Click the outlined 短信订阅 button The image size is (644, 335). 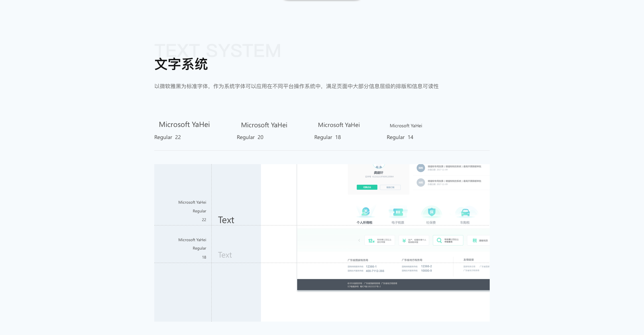pyautogui.click(x=390, y=187)
